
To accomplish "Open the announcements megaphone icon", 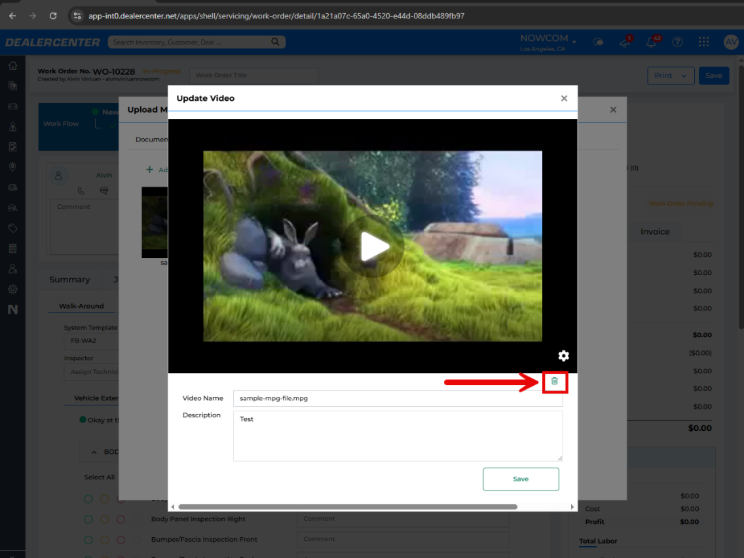I will tap(625, 42).
